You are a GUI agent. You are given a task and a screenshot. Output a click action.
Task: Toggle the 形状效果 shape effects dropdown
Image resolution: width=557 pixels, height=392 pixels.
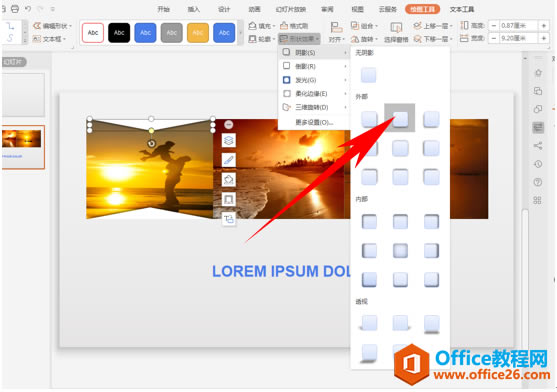299,39
